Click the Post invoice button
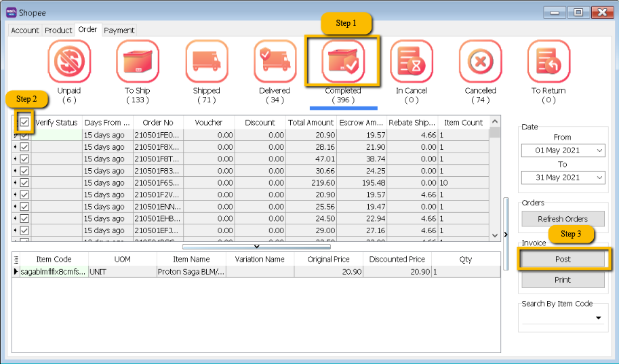This screenshot has width=619, height=364. [x=563, y=259]
